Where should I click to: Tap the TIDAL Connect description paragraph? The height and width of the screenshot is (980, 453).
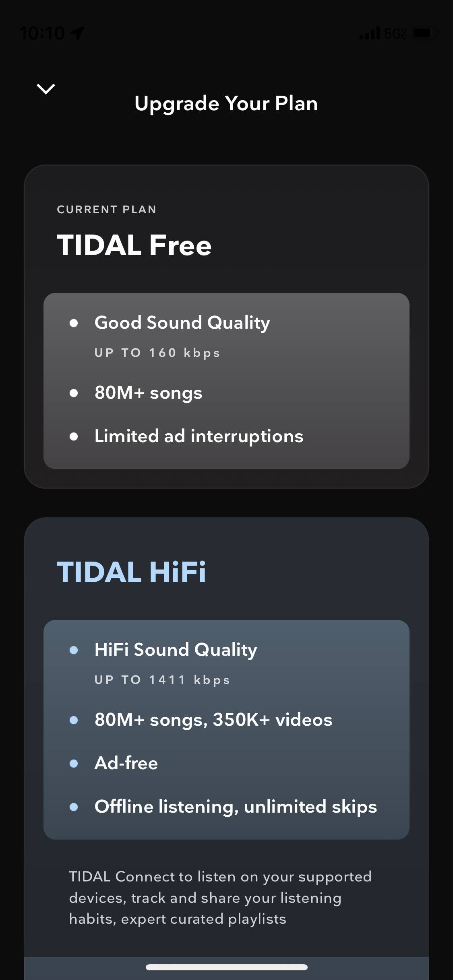click(x=220, y=898)
